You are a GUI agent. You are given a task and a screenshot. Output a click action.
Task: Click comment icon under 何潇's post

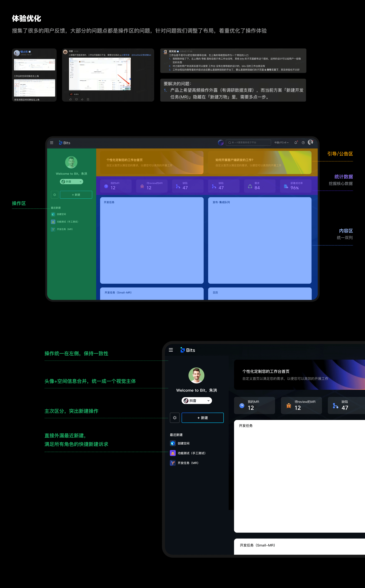(x=76, y=99)
